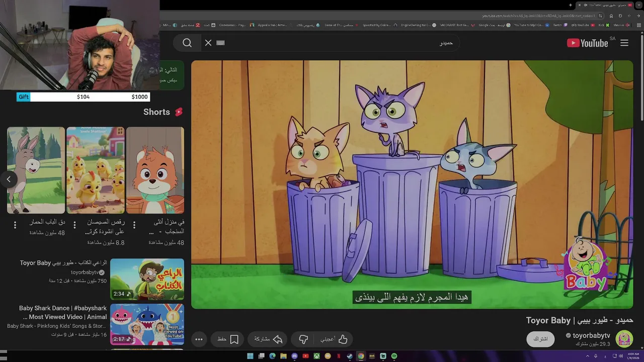The image size is (644, 362).
Task: Open the Kick bookmark
Action: [x=604, y=25]
